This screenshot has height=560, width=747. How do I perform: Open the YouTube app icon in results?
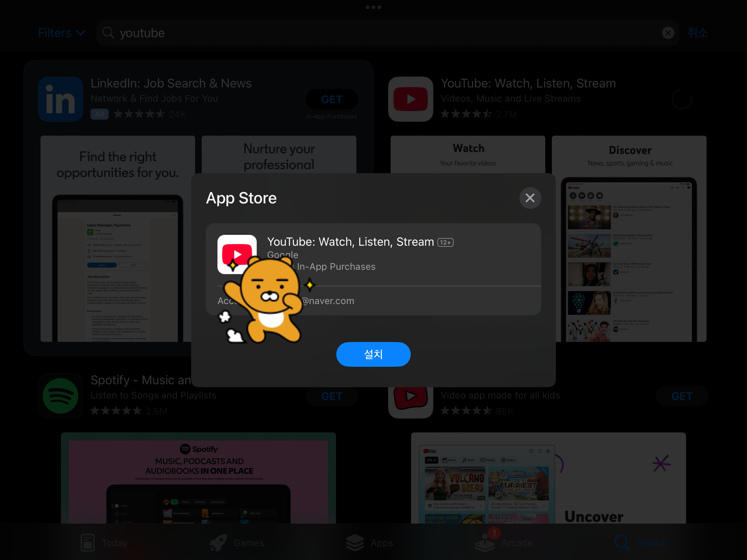pos(411,99)
